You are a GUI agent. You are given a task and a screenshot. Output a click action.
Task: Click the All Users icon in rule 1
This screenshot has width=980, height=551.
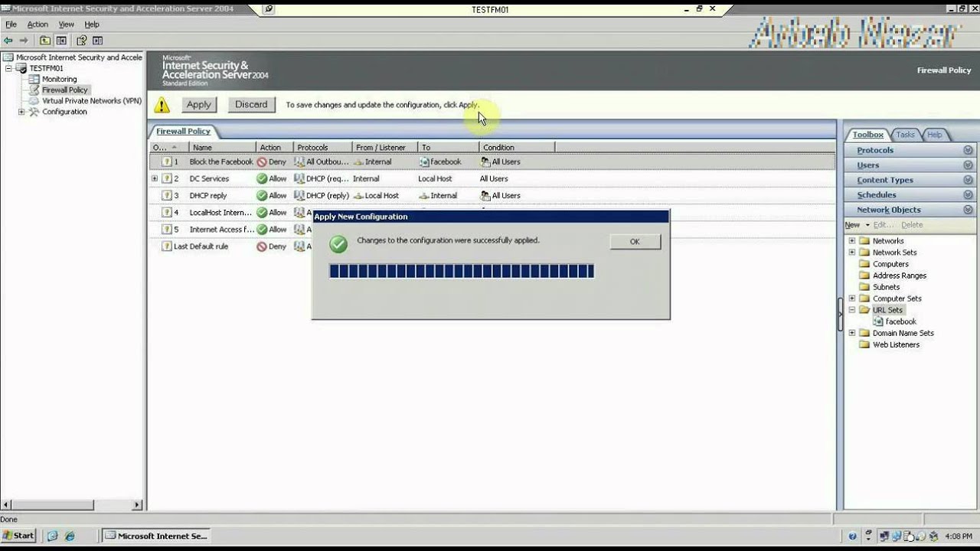click(485, 162)
